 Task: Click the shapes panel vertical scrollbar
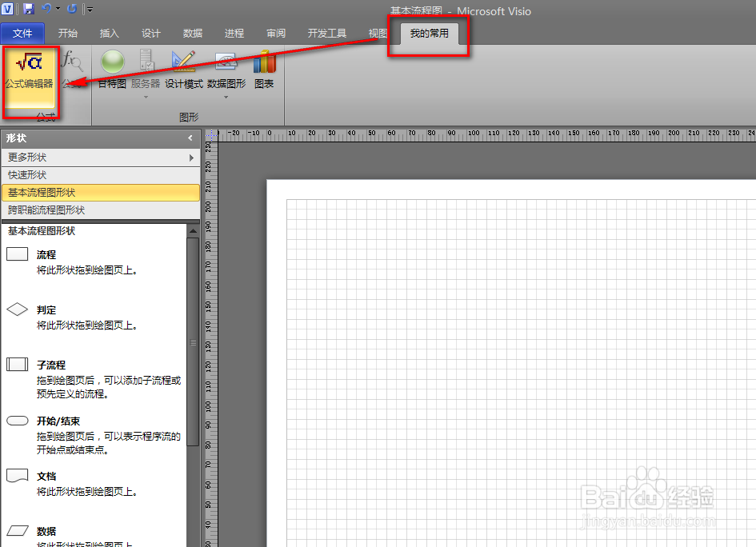(x=193, y=341)
